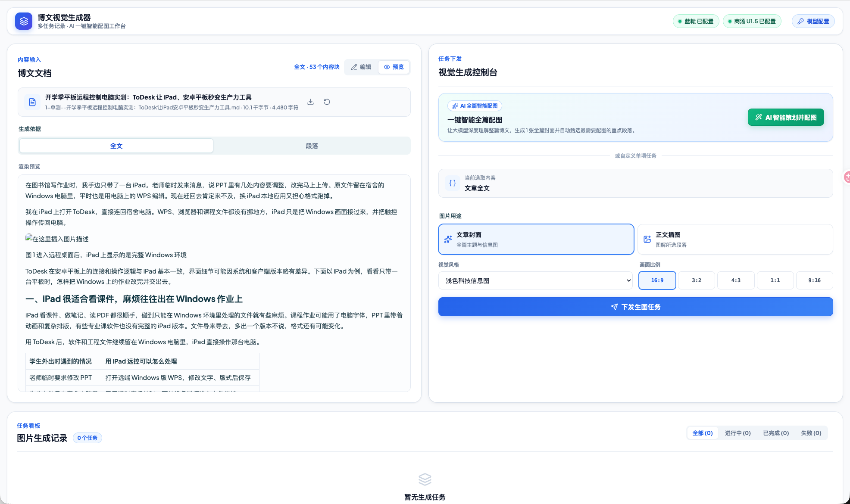This screenshot has height=504, width=850.
Task: Click 商汤 U1.5 已配置 status badge
Action: (752, 21)
